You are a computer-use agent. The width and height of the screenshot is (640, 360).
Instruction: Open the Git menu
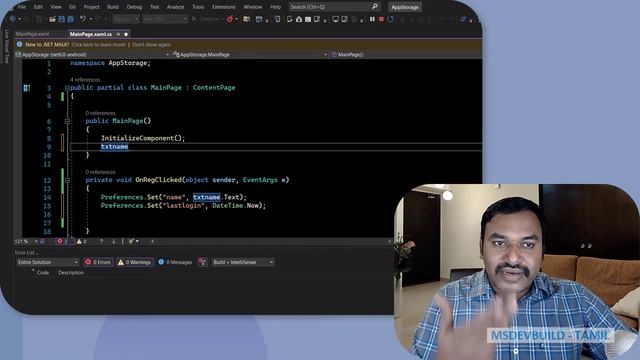[x=72, y=7]
